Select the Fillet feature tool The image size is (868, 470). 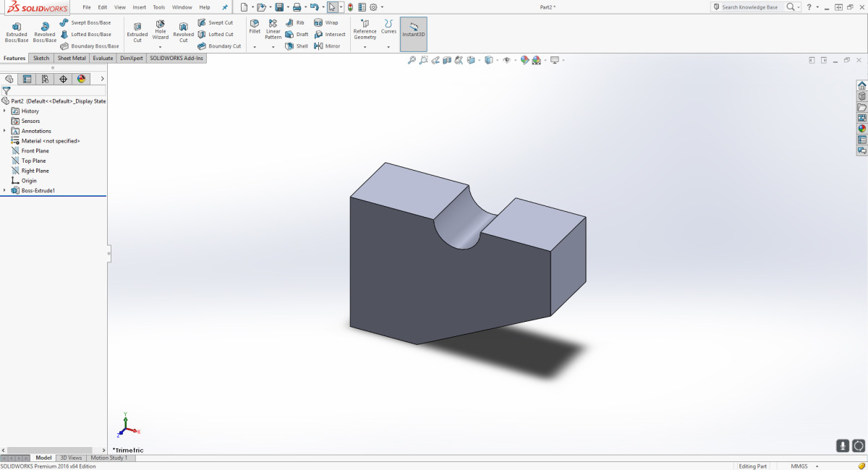pyautogui.click(x=255, y=29)
